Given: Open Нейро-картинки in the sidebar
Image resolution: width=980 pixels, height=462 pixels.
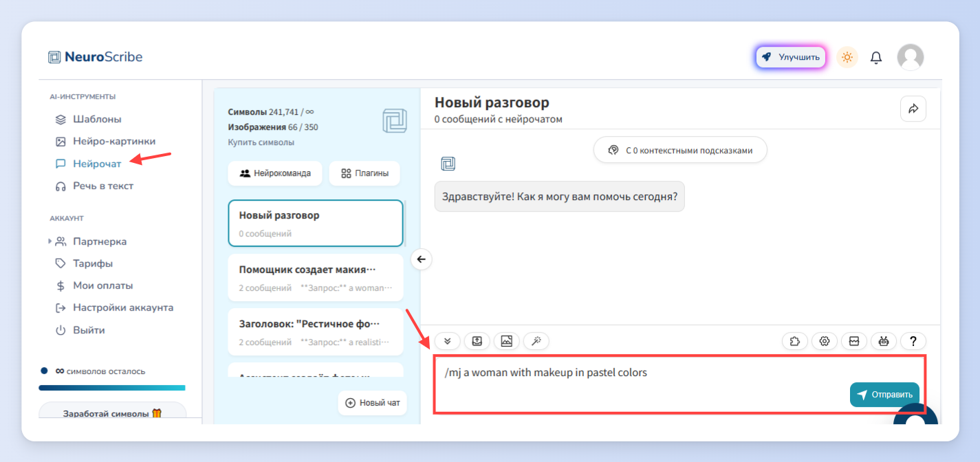Looking at the screenshot, I should coord(114,141).
